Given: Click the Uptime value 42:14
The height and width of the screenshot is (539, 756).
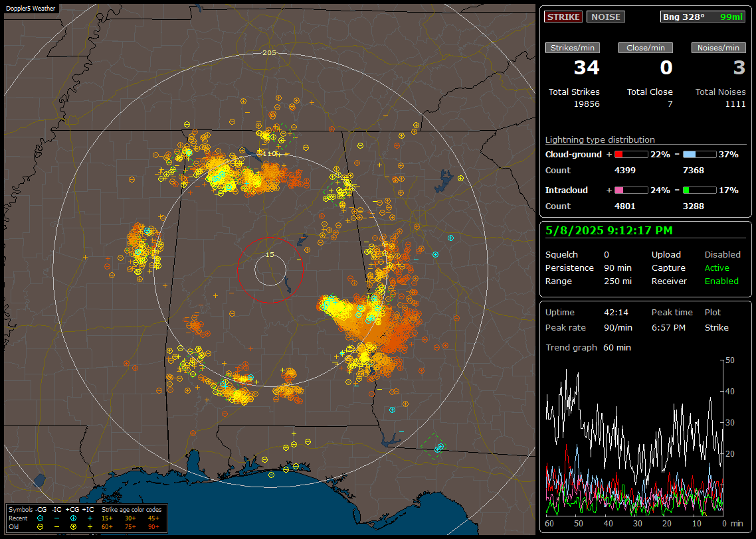Looking at the screenshot, I should 616,313.
